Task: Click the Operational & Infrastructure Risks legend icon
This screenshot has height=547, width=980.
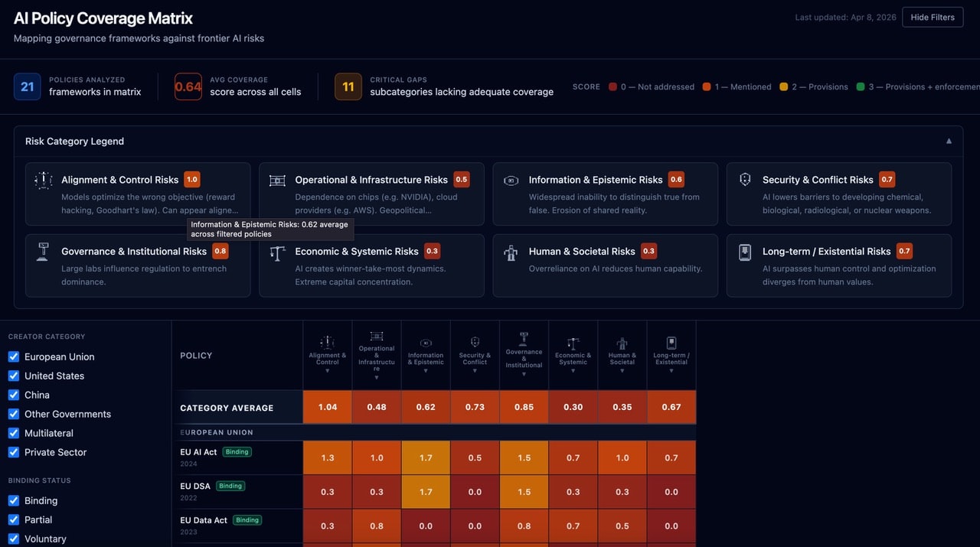Action: (277, 181)
